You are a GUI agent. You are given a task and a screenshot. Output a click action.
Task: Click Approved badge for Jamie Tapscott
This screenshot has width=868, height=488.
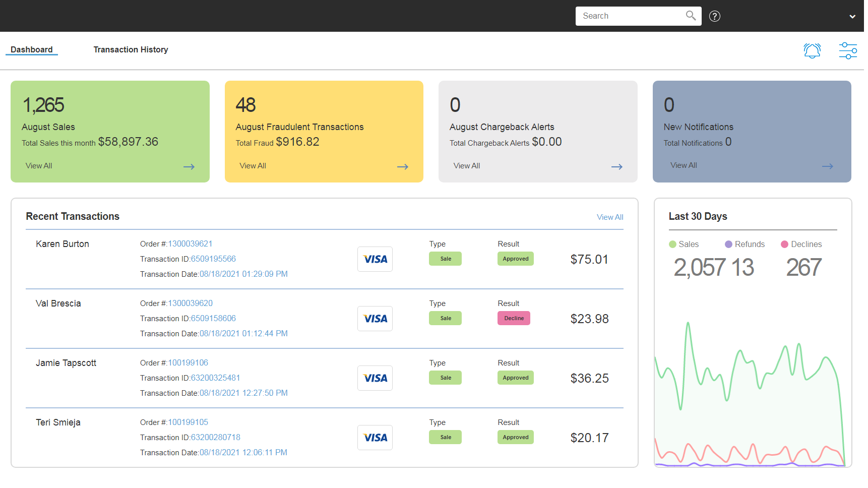click(515, 378)
